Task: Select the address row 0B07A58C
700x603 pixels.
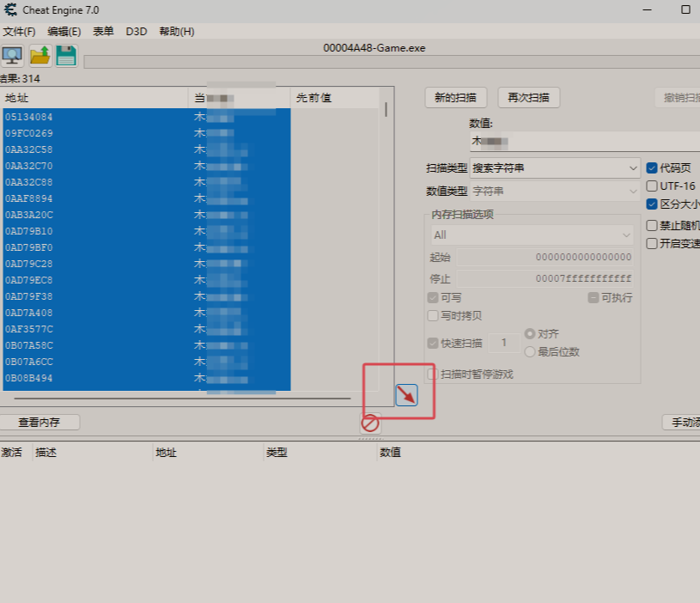Action: (147, 345)
